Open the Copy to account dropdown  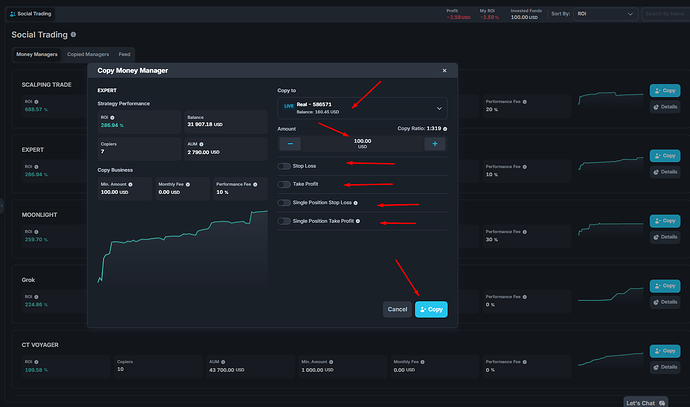point(362,108)
